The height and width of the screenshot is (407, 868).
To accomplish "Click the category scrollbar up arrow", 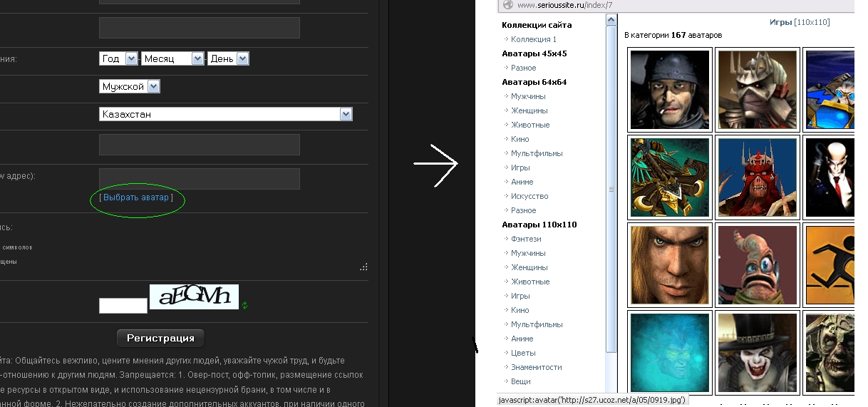I will click(611, 20).
